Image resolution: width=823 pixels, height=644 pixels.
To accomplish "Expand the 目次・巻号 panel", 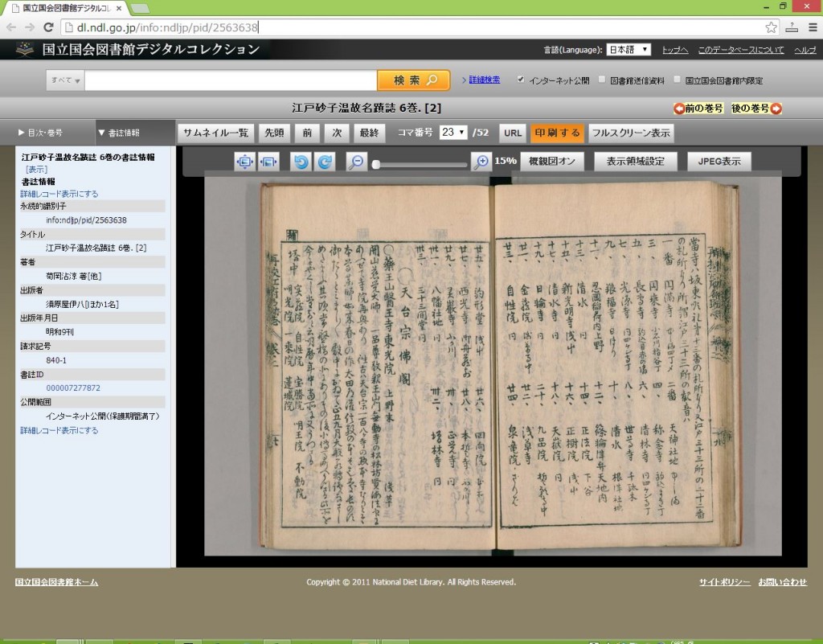I will click(x=40, y=133).
